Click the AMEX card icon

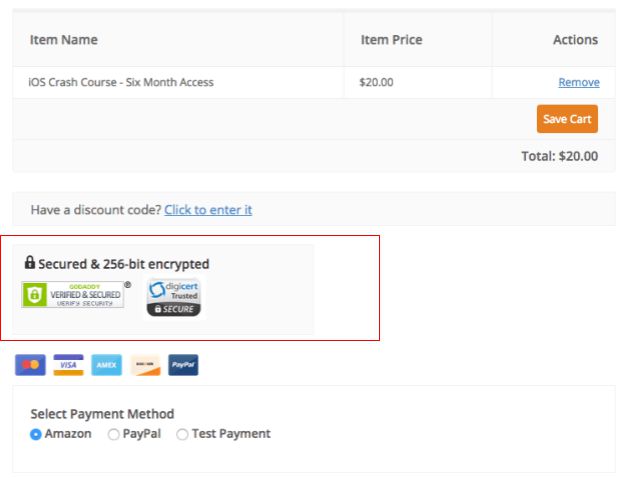point(107,365)
